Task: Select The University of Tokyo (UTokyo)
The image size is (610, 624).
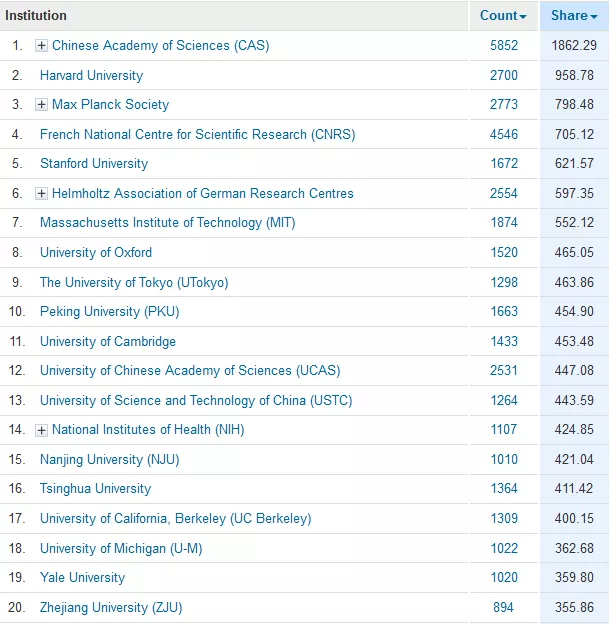Action: (x=134, y=282)
